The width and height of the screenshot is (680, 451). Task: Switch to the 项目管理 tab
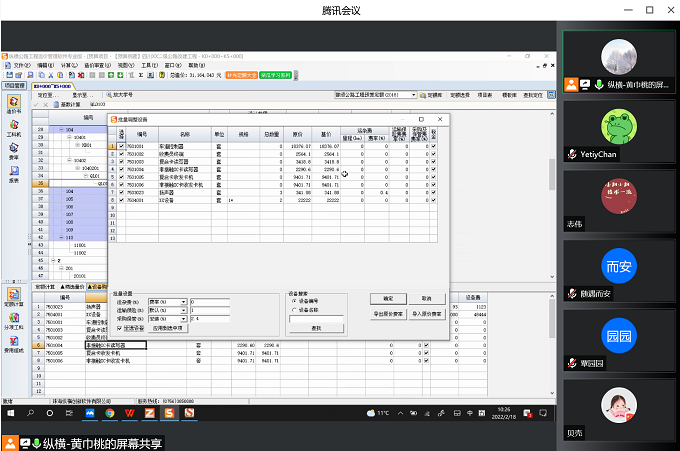click(15, 86)
